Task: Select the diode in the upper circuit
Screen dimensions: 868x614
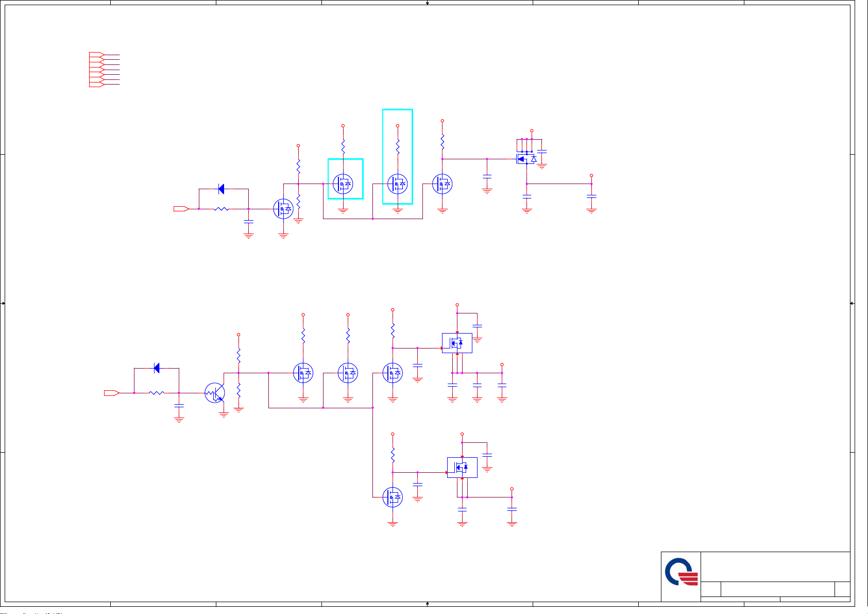Action: (222, 189)
